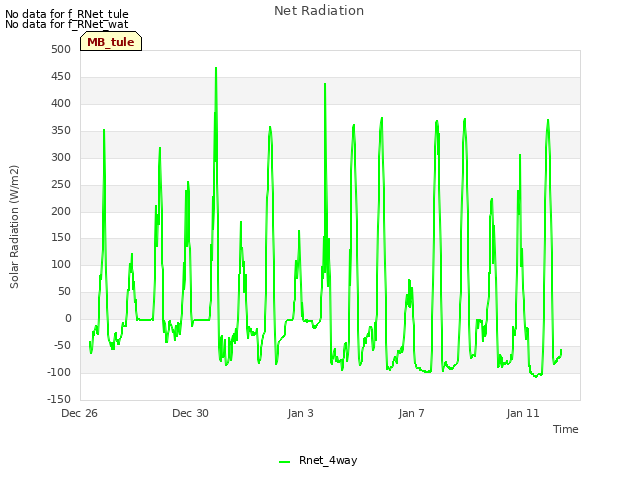Click the Solar Radiation (W/m2) axis label
The width and height of the screenshot is (640, 480).
tap(14, 227)
